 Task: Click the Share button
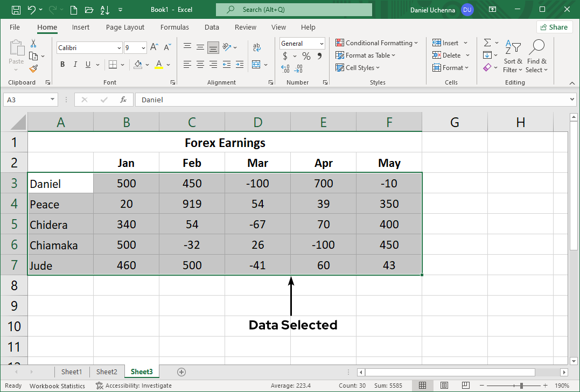pos(554,26)
